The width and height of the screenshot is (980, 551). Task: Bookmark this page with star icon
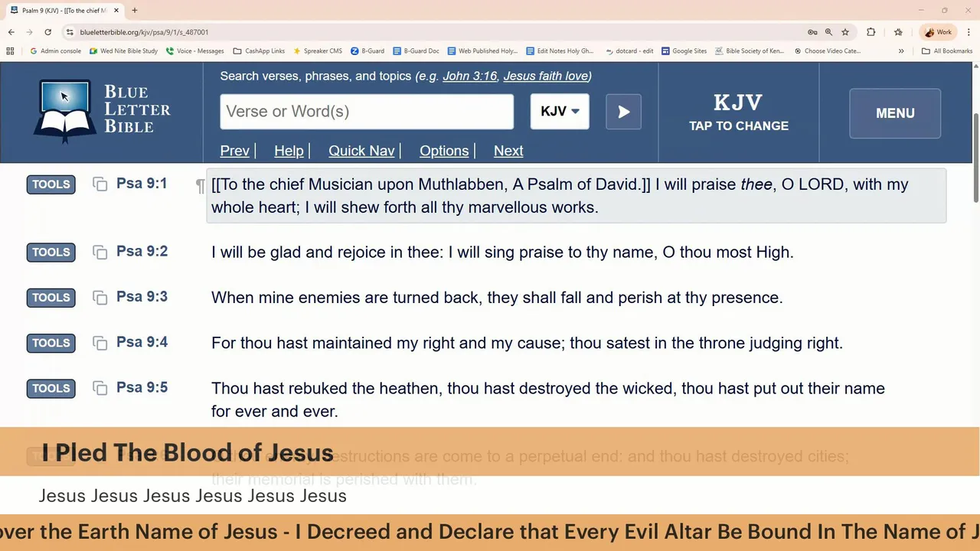click(845, 32)
